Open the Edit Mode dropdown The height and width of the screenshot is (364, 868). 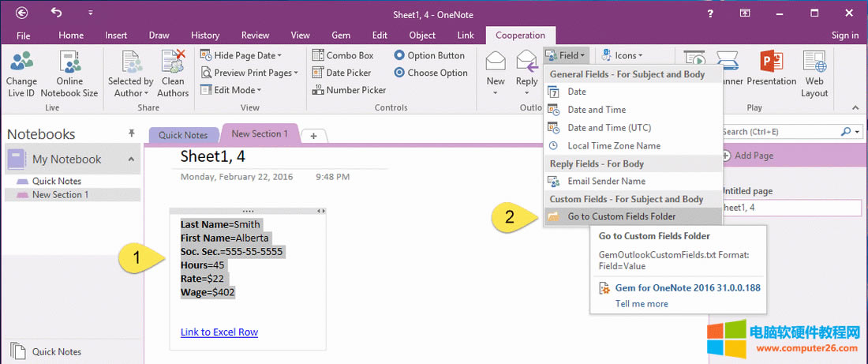point(238,90)
